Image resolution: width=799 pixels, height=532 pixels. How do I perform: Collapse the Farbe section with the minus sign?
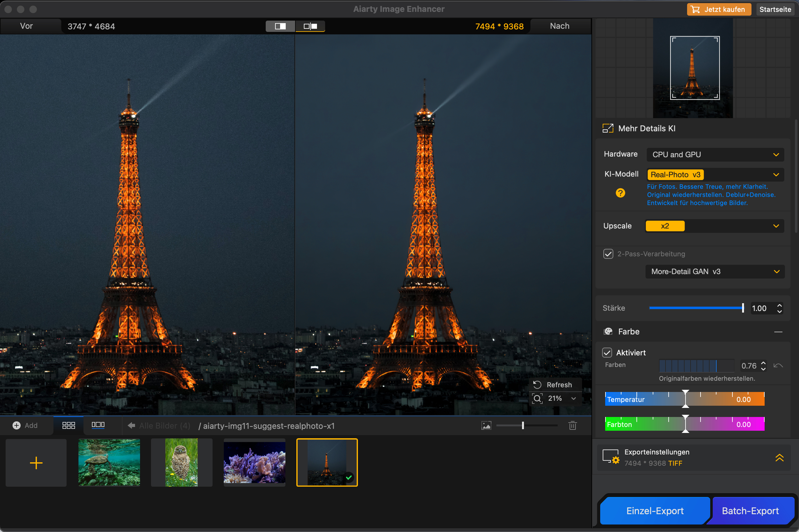pos(778,331)
